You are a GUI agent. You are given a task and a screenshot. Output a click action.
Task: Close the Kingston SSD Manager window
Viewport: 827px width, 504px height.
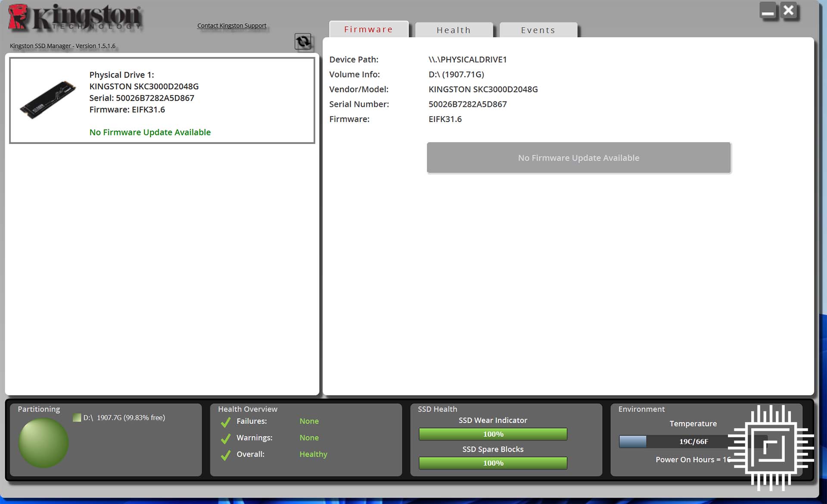point(789,11)
